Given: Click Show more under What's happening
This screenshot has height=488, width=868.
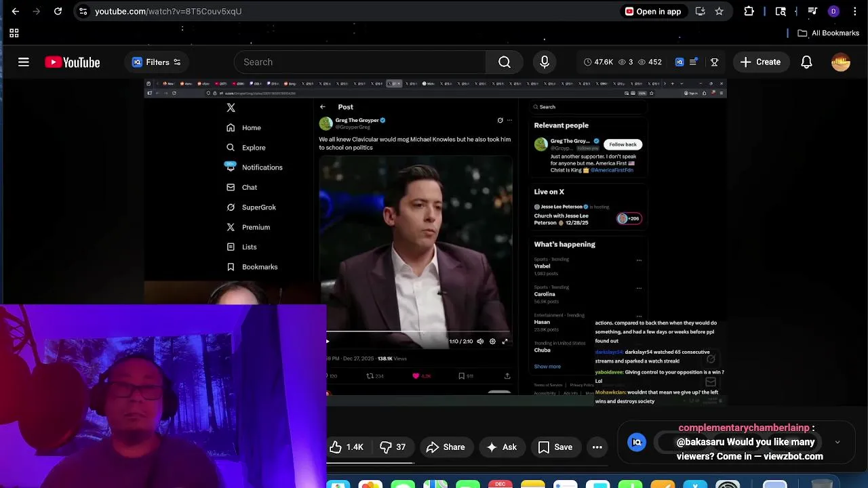Looking at the screenshot, I should tap(547, 367).
